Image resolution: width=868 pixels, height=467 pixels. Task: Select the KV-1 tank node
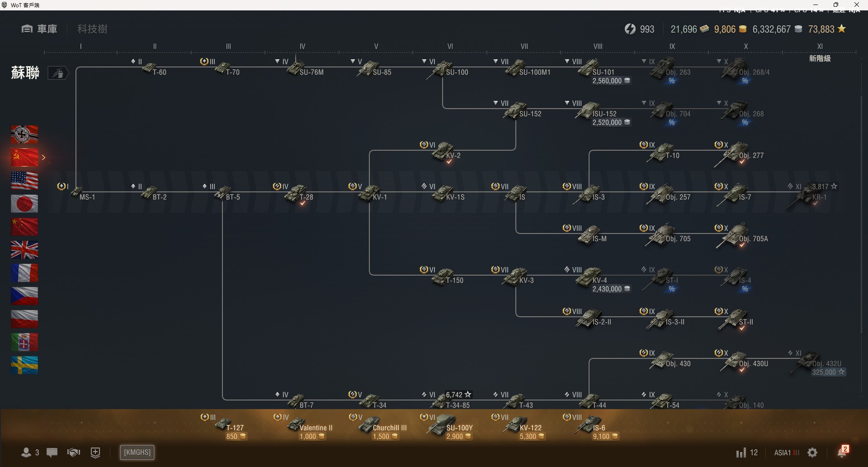coord(368,192)
